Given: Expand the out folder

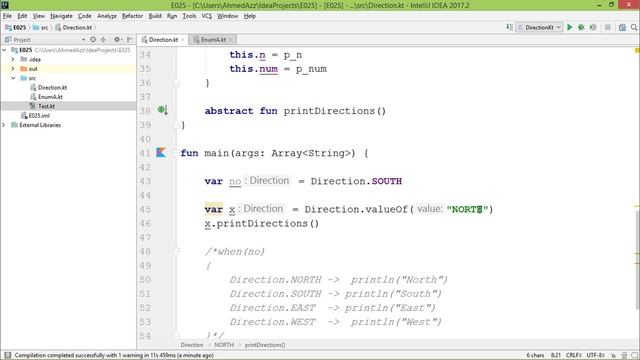Looking at the screenshot, I should tap(13, 69).
